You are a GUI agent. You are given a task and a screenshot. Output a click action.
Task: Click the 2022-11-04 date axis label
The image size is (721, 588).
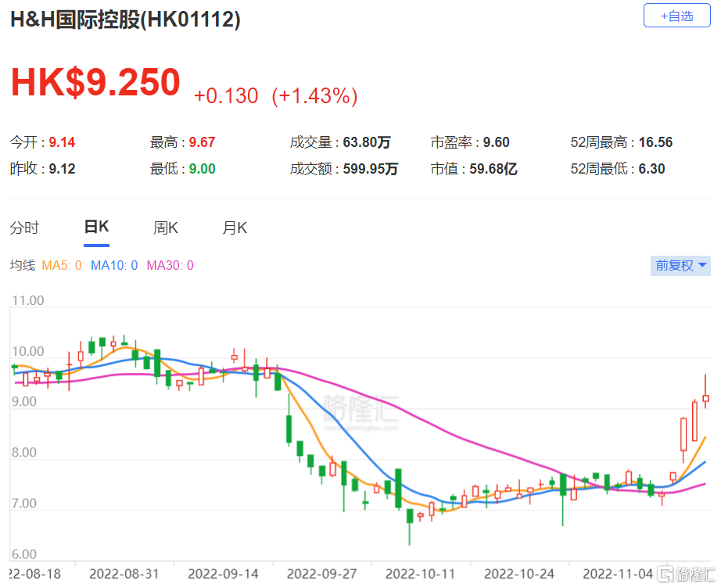(618, 574)
